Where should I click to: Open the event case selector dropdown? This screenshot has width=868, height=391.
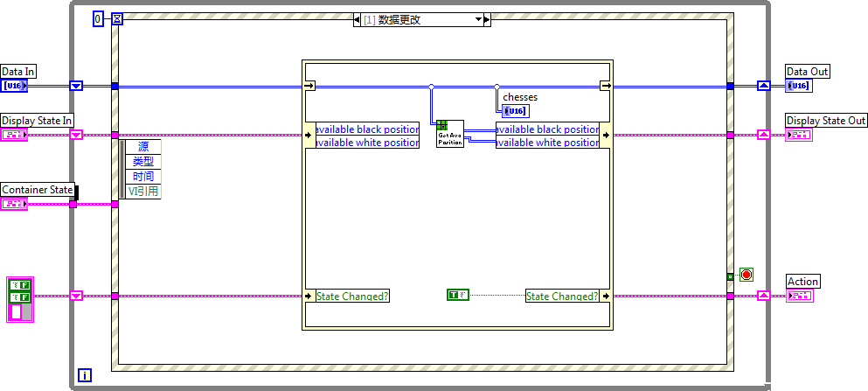[x=477, y=19]
